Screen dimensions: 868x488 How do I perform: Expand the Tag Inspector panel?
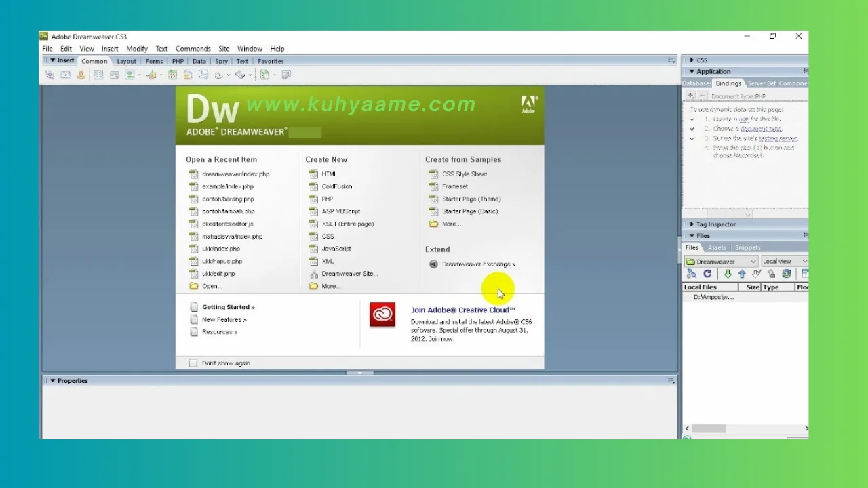pyautogui.click(x=692, y=224)
